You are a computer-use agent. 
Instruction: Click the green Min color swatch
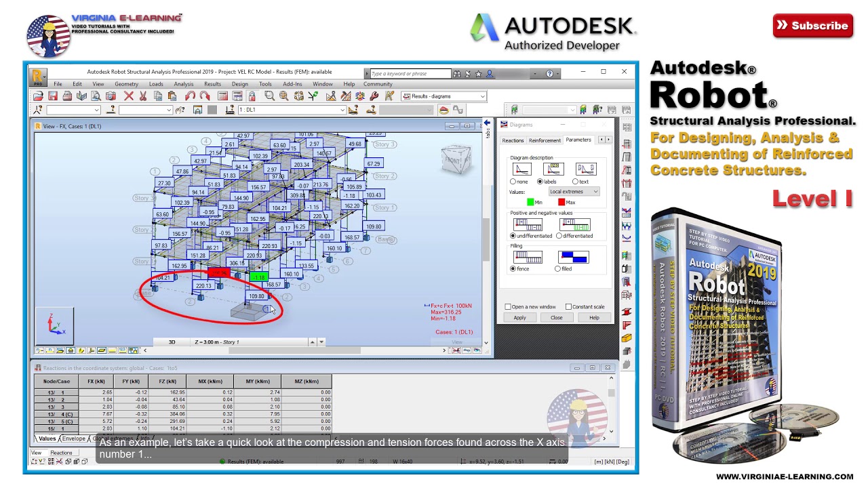(530, 202)
